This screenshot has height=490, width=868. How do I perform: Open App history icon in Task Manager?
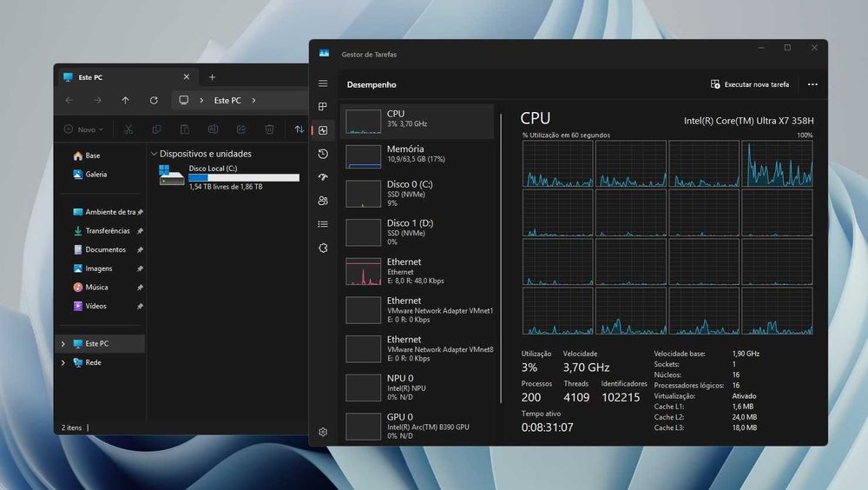pyautogui.click(x=323, y=154)
